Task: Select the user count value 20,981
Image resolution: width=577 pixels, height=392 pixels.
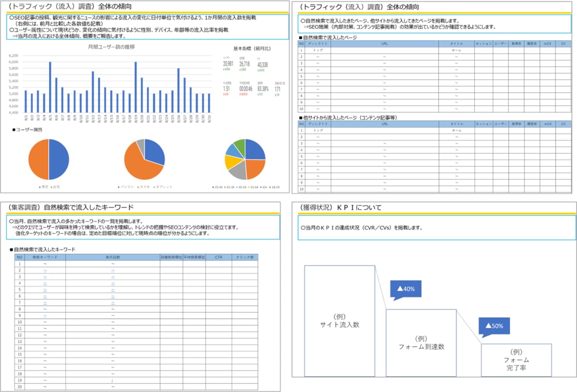Action: (x=228, y=64)
